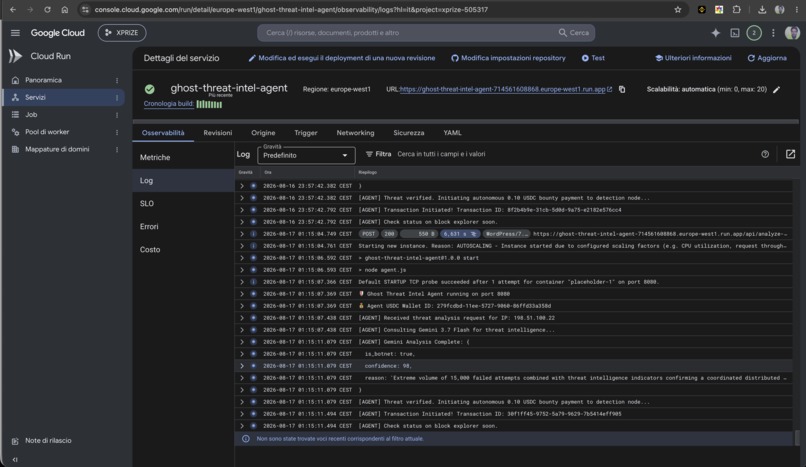
Task: Open the Google account avatar
Action: click(792, 33)
